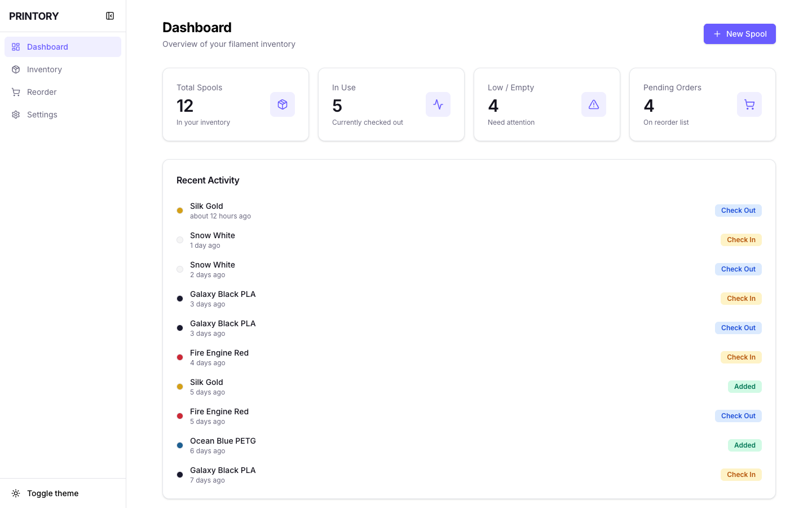Click the PRINTORY app title

[x=34, y=16]
